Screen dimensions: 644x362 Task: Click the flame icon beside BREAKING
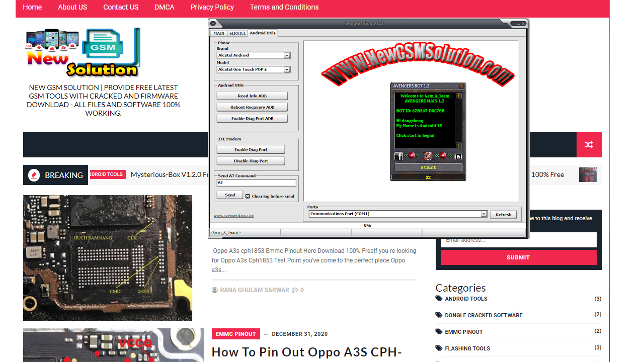coord(35,174)
